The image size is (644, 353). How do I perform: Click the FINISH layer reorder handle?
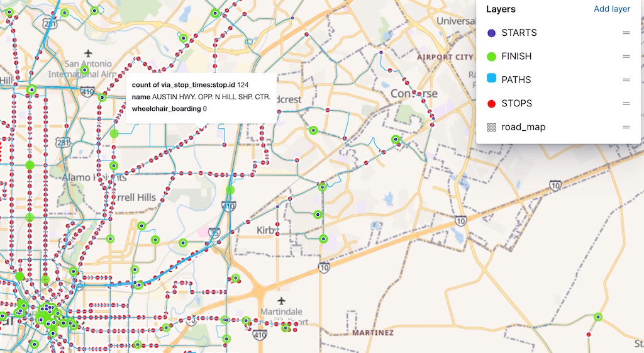pyautogui.click(x=626, y=56)
